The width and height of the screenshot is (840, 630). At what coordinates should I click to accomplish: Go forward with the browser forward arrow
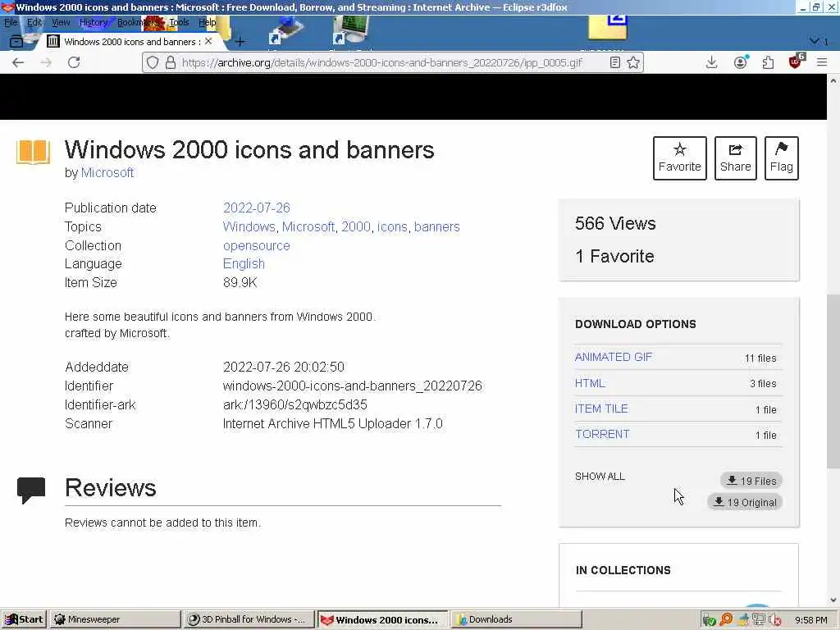point(46,62)
